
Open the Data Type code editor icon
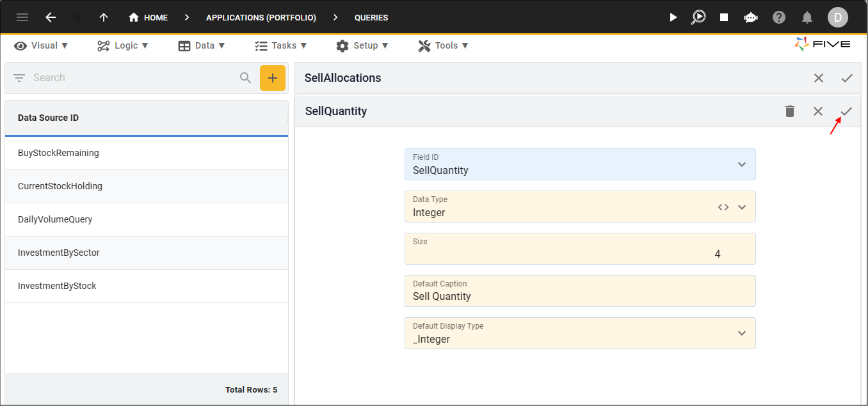[723, 207]
